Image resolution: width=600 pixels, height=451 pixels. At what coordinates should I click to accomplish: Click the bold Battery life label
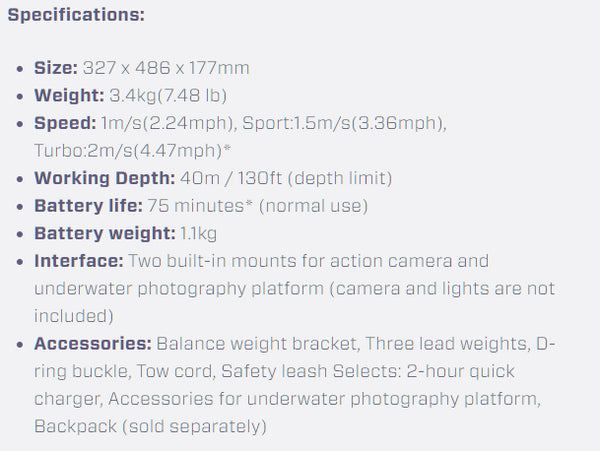pos(87,206)
